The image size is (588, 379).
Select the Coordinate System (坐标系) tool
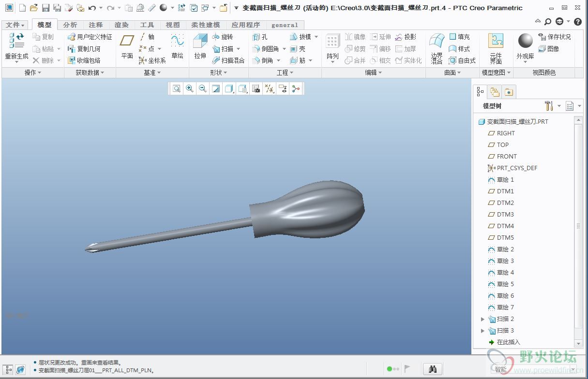point(152,60)
